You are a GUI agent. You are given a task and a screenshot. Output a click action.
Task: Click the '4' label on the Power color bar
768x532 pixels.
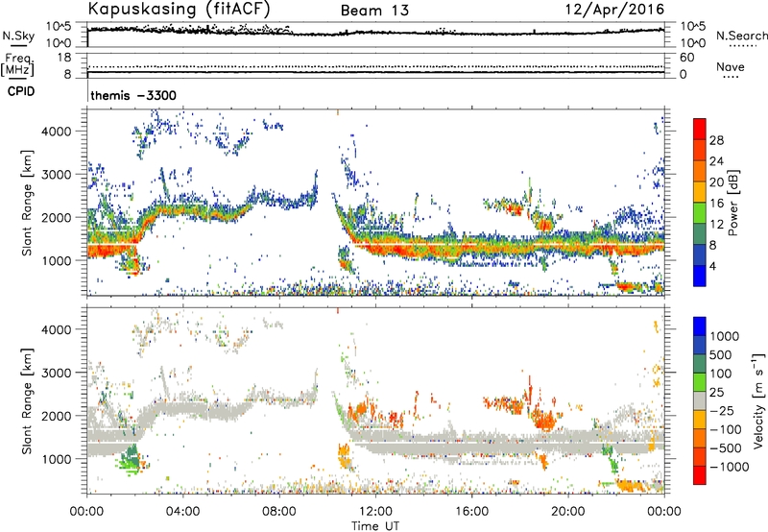713,267
